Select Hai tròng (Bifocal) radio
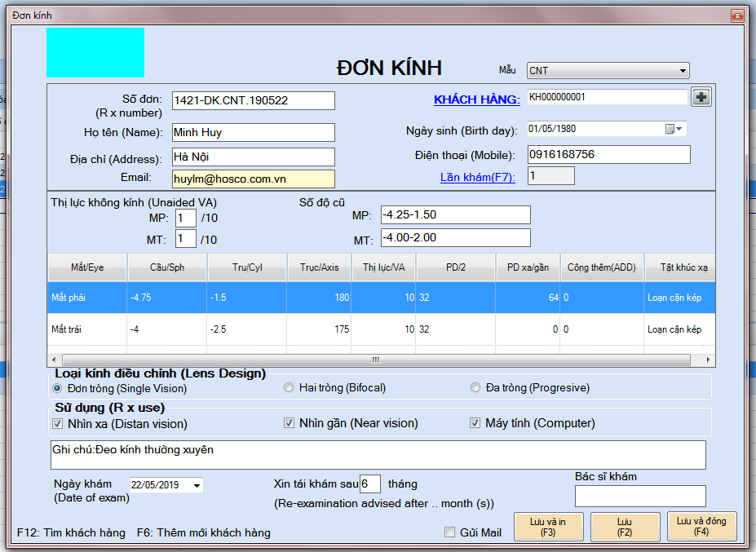The width and height of the screenshot is (756, 552). pyautogui.click(x=289, y=387)
